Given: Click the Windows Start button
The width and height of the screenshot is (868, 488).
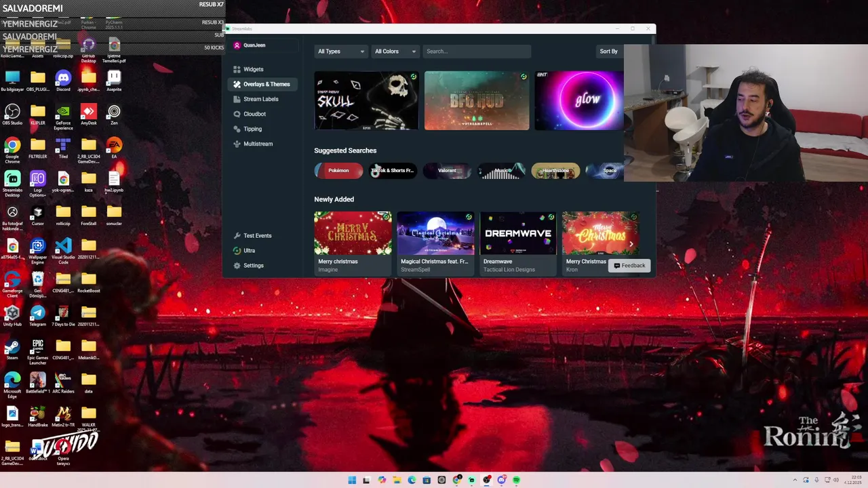Looking at the screenshot, I should click(352, 480).
